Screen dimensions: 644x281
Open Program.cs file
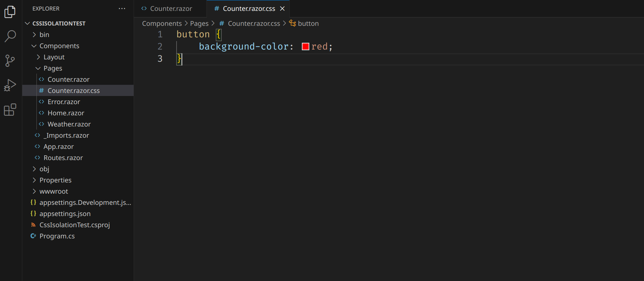(78, 236)
